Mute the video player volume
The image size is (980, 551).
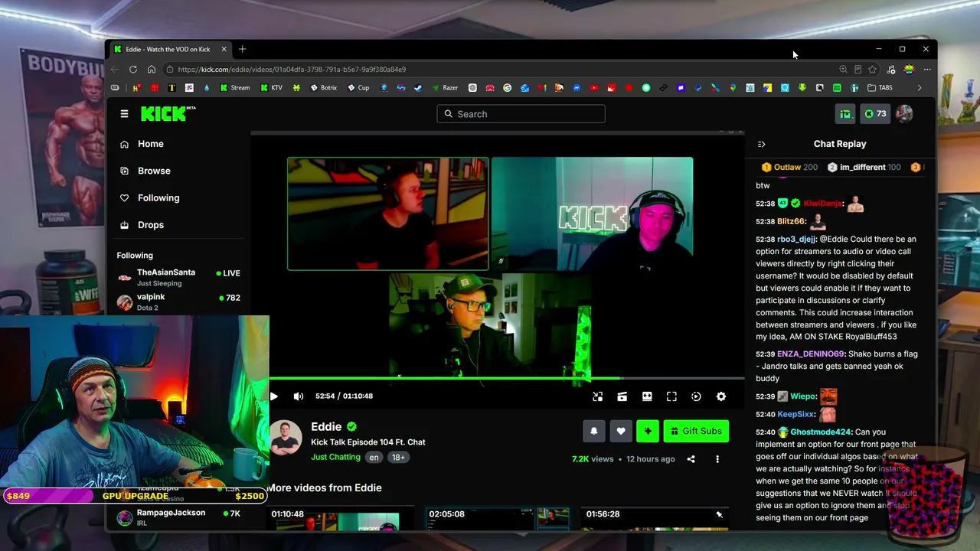point(299,396)
